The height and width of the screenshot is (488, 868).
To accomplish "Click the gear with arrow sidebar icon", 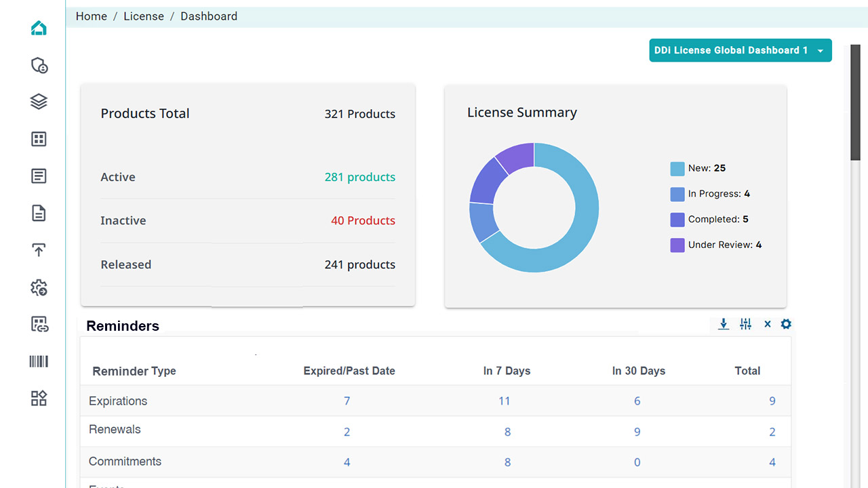I will [x=39, y=287].
